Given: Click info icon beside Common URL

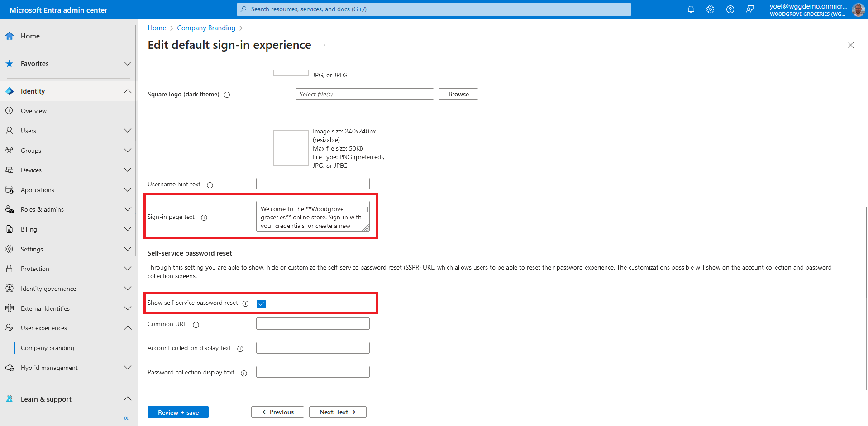Looking at the screenshot, I should (x=196, y=325).
